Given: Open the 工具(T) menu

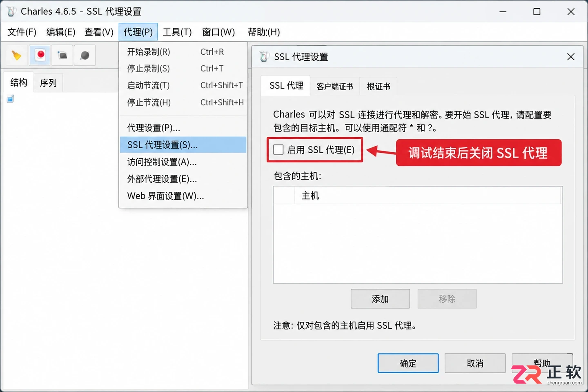Looking at the screenshot, I should coord(177,32).
